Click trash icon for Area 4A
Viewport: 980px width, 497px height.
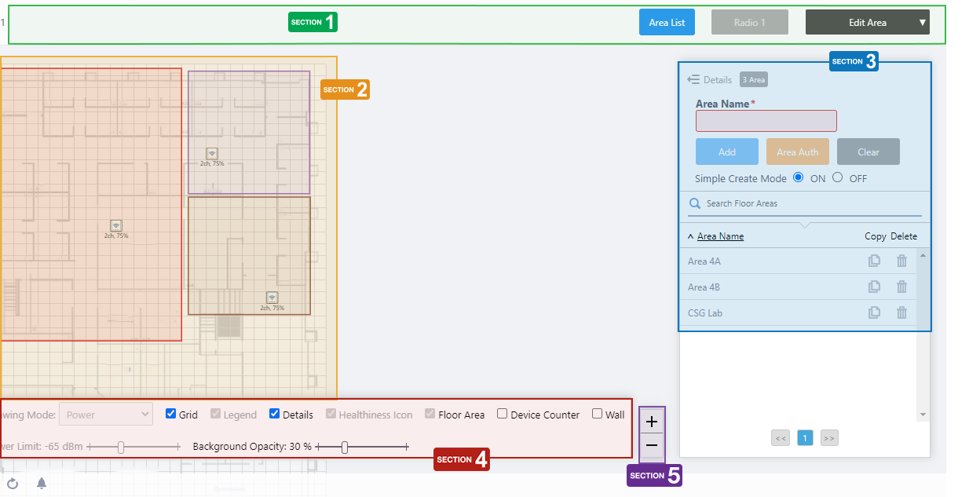[901, 261]
